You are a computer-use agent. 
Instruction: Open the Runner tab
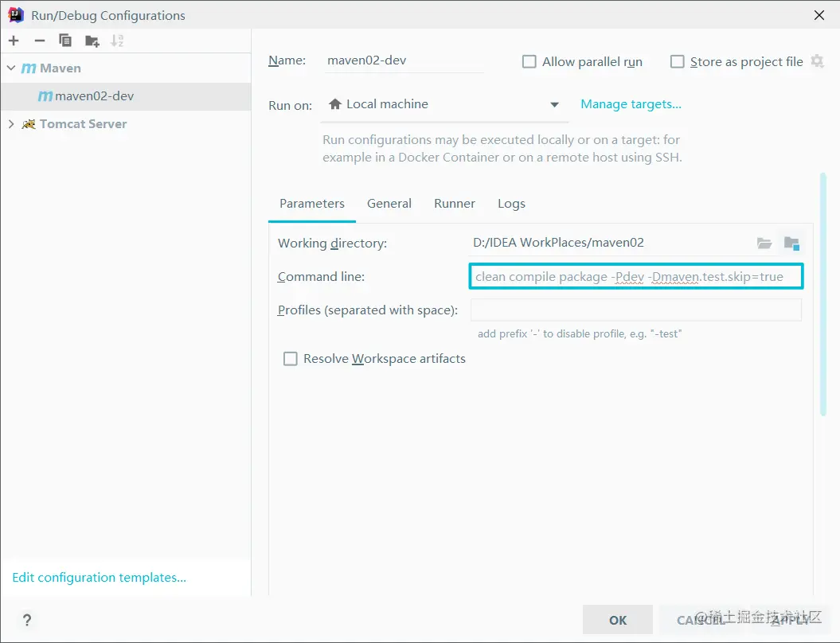pyautogui.click(x=455, y=204)
